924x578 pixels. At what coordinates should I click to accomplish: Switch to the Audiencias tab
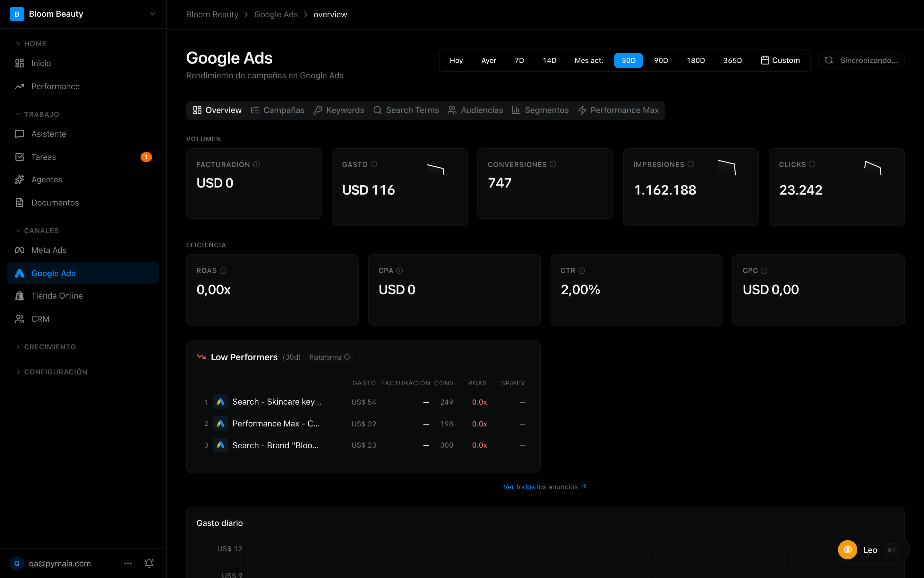point(475,110)
